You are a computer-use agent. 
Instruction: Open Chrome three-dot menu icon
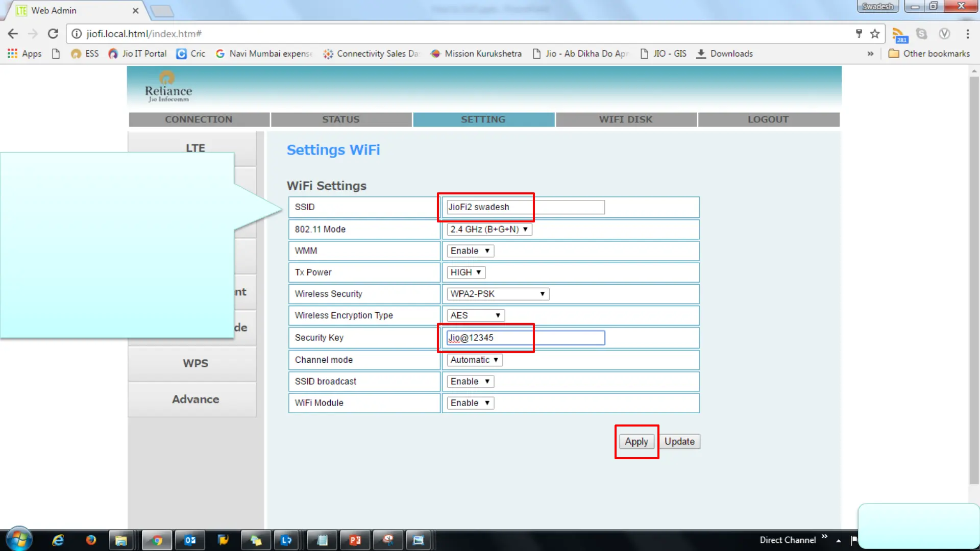[x=967, y=34]
